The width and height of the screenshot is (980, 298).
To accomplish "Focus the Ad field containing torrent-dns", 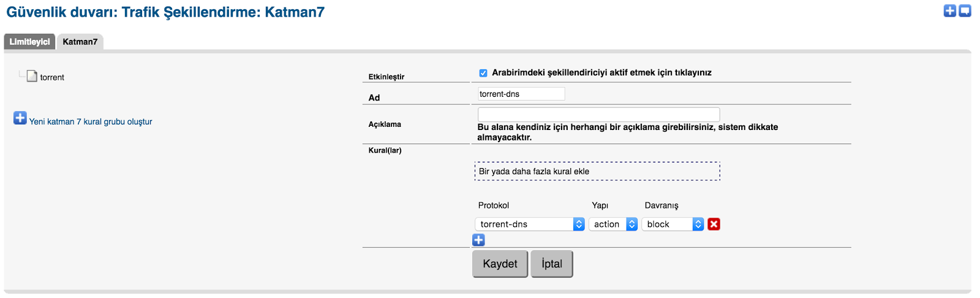I will (x=521, y=94).
